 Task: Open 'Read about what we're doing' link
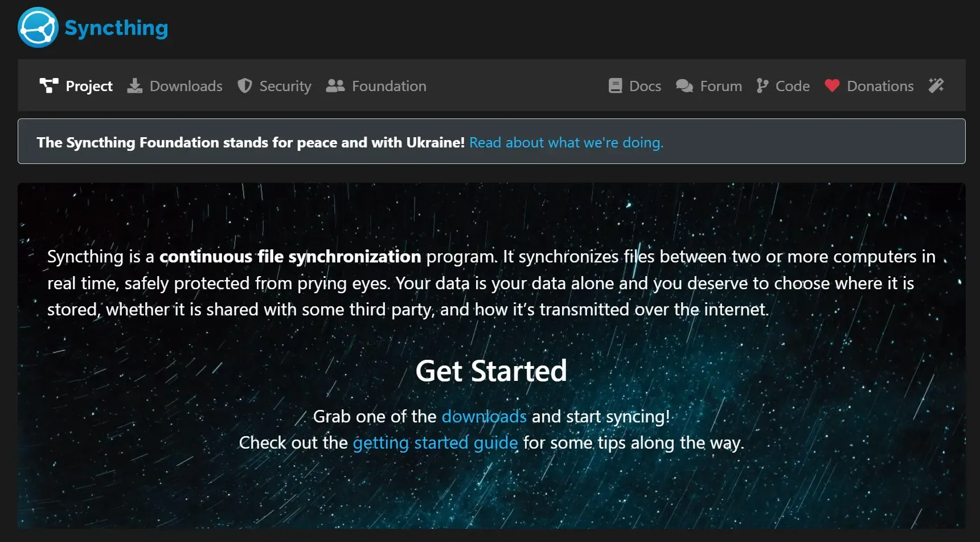pos(566,142)
